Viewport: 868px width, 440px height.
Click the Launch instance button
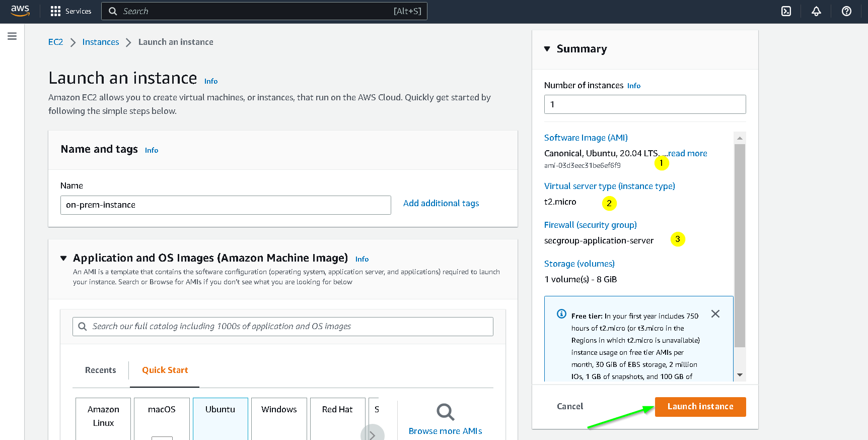tap(700, 407)
